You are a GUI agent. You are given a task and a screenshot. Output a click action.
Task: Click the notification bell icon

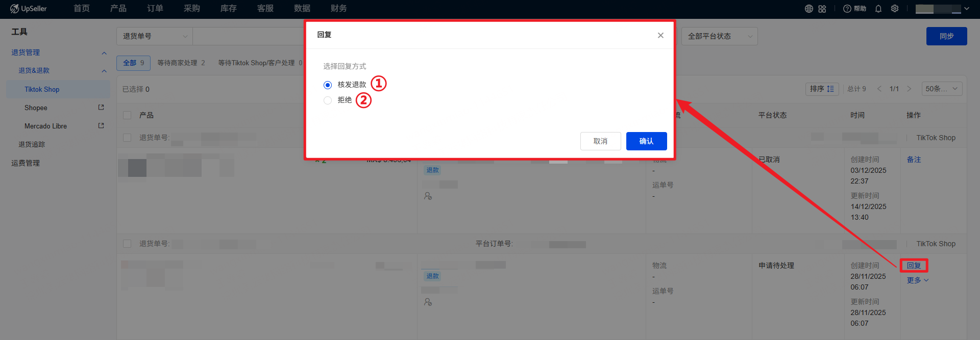coord(878,9)
